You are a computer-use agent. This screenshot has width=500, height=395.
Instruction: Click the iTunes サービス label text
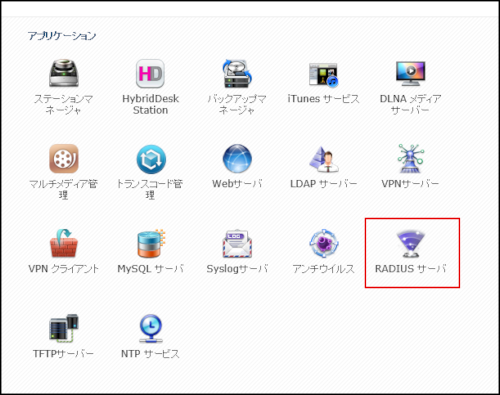coord(323,99)
